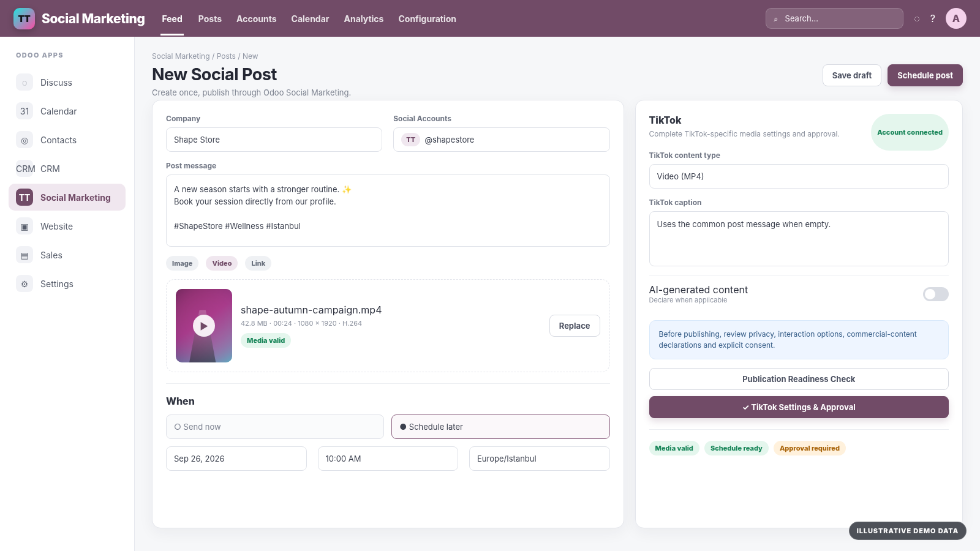Image resolution: width=980 pixels, height=551 pixels.
Task: Click into the TikTok caption text area
Action: pos(799,239)
